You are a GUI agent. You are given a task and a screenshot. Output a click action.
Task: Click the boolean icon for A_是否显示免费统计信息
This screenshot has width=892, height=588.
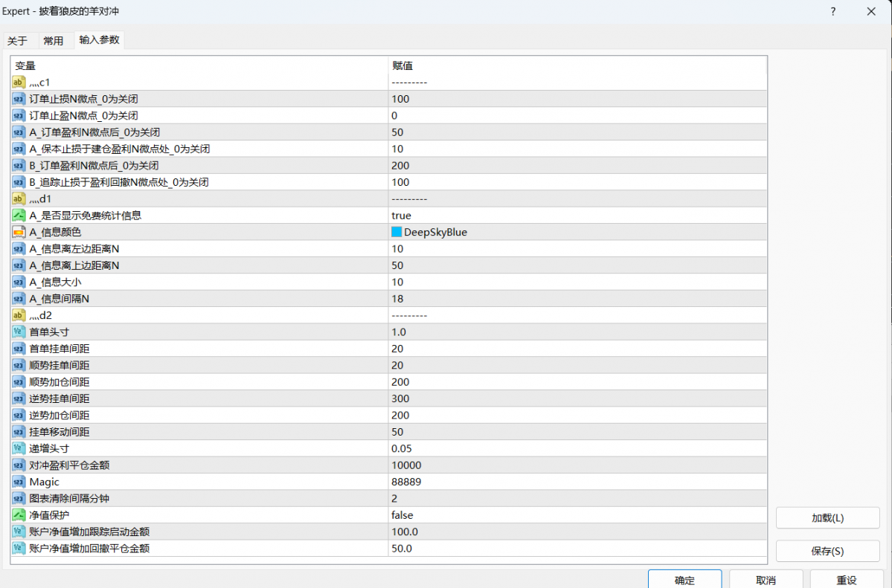[x=19, y=216]
